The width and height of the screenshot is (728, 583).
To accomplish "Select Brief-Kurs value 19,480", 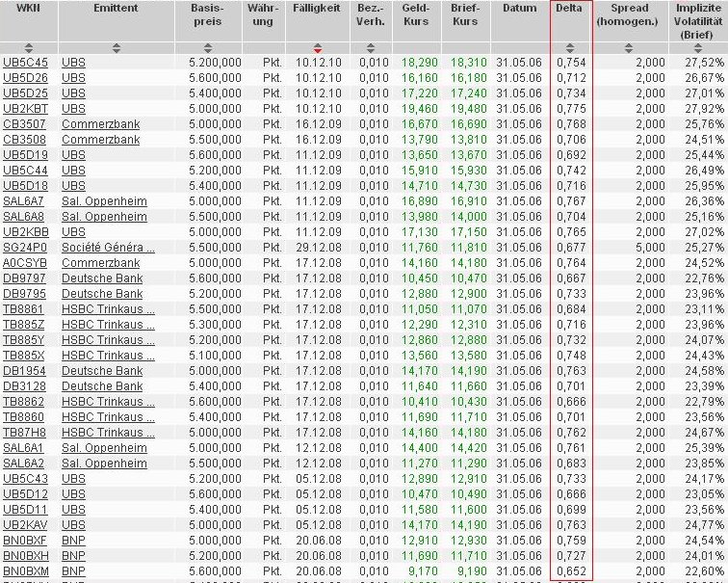I will point(469,109).
